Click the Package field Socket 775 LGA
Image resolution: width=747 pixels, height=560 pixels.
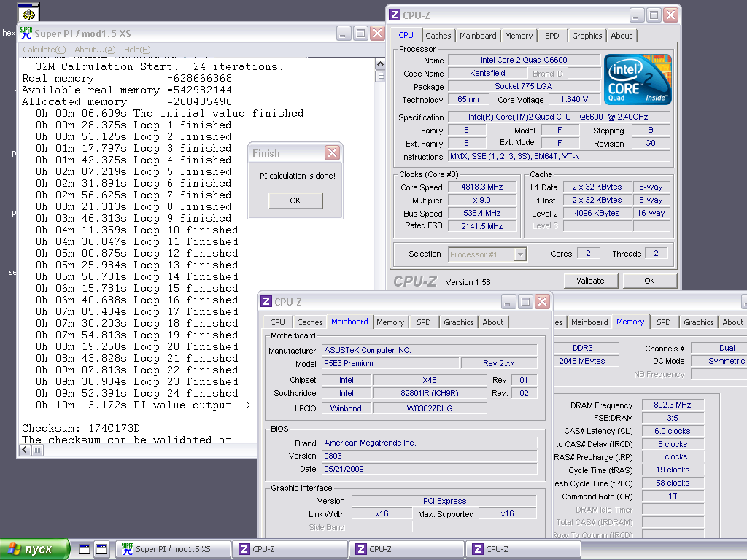[524, 86]
